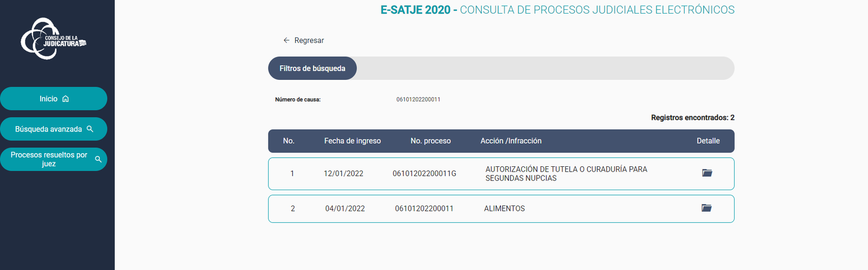The image size is (868, 270).
Task: Open folder detail icon for ALIMENTOS row
Action: (706, 208)
